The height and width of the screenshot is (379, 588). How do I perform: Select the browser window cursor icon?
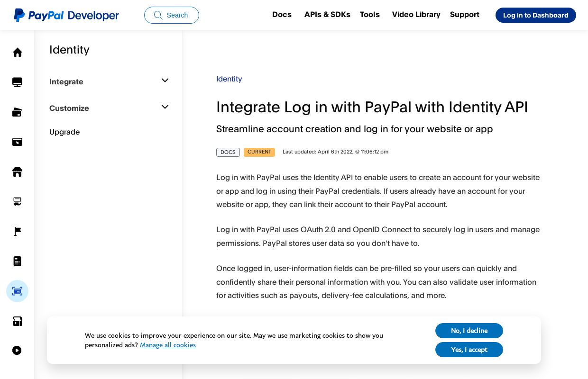pos(18,142)
